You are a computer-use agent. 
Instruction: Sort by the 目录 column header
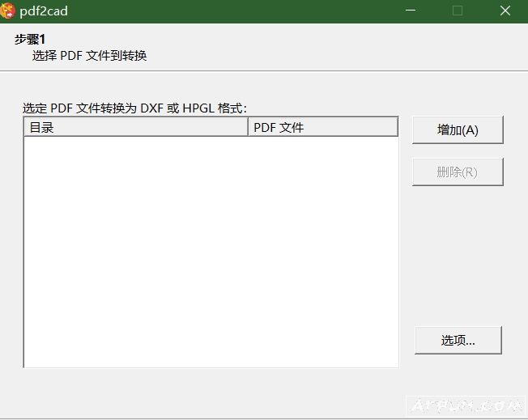coord(136,127)
